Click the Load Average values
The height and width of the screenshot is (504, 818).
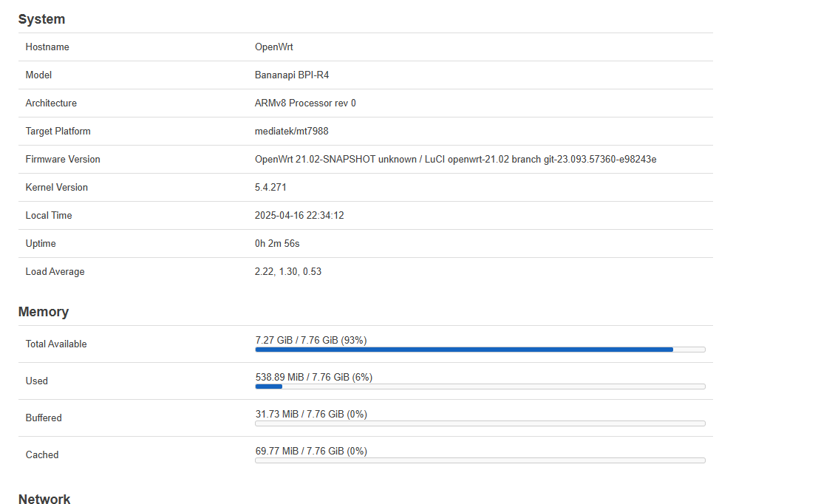[x=288, y=272]
